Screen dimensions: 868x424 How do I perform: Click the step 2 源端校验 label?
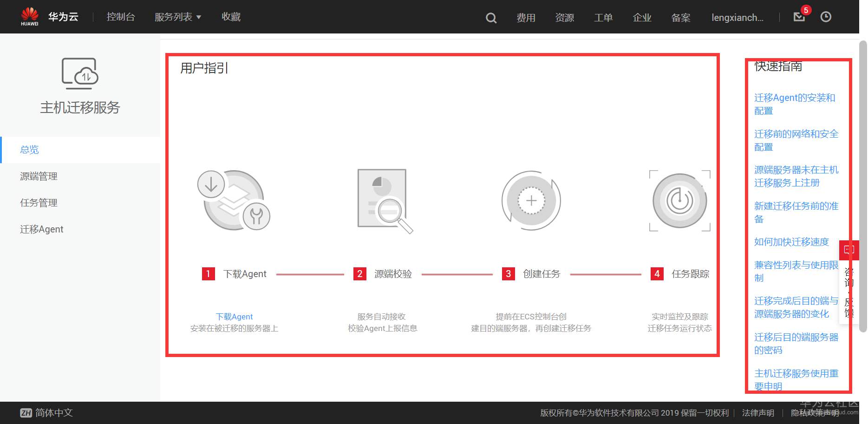[x=393, y=274]
